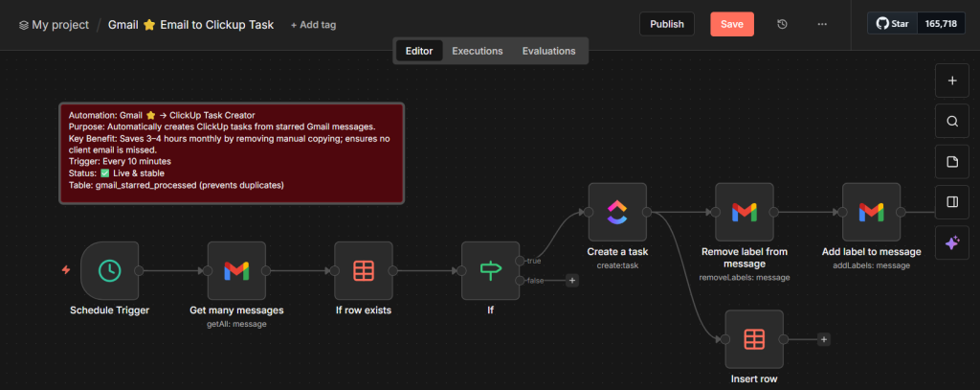Open the workflow history clock icon
The image size is (980, 390).
point(782,24)
